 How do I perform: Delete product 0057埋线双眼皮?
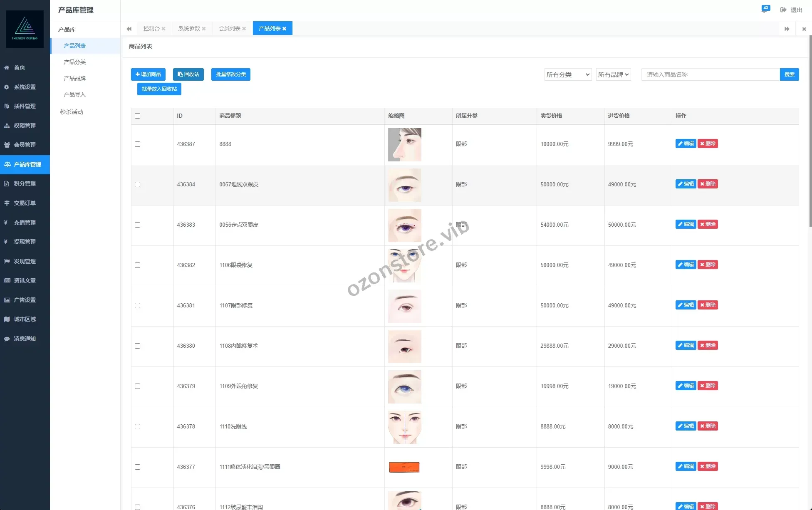[708, 184]
